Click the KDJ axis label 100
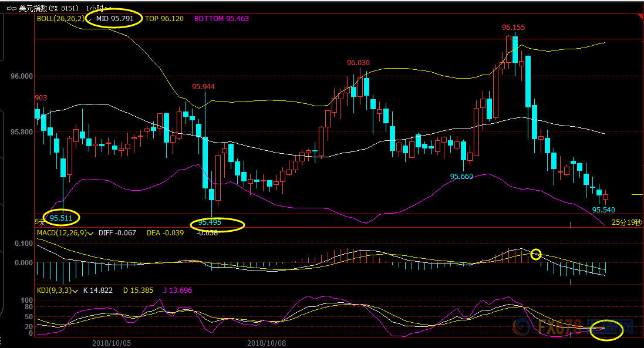644x348 pixels. coord(26,300)
